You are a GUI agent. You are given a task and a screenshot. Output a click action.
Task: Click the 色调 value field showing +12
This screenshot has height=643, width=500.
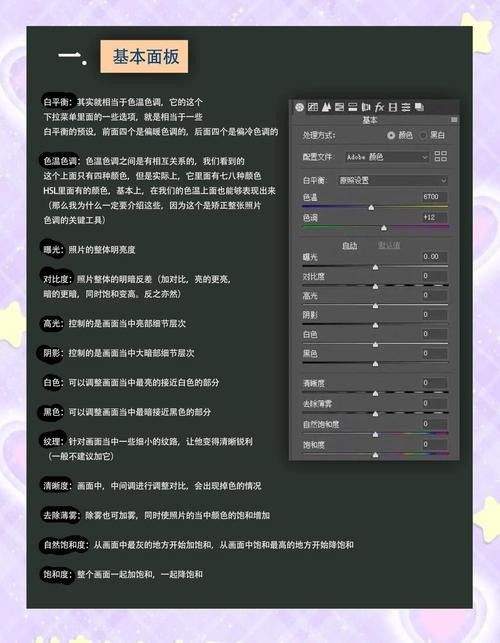tap(434, 217)
